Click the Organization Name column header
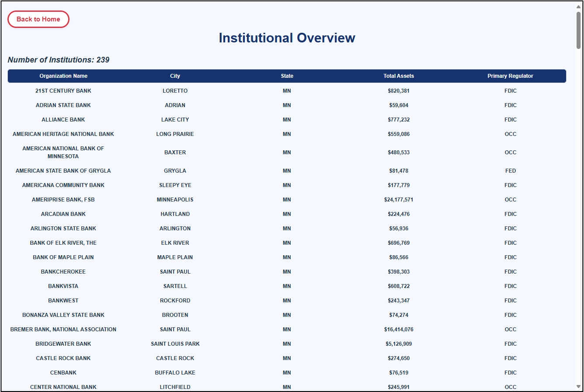 pos(63,76)
